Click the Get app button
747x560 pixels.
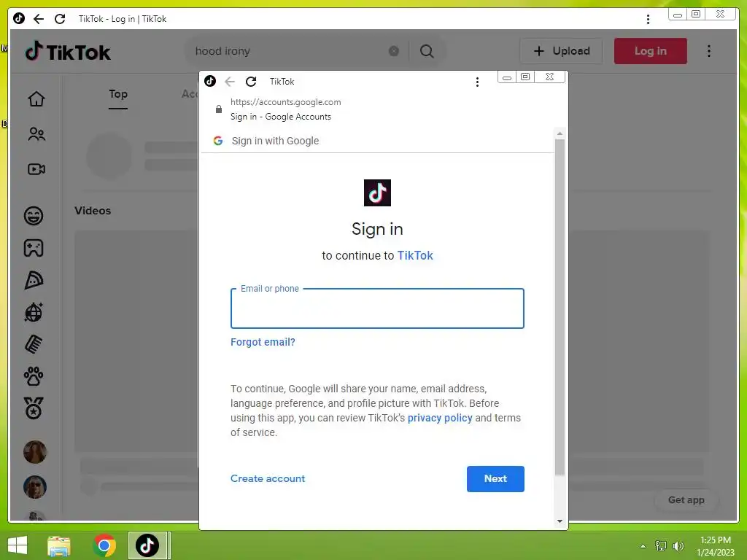(686, 500)
